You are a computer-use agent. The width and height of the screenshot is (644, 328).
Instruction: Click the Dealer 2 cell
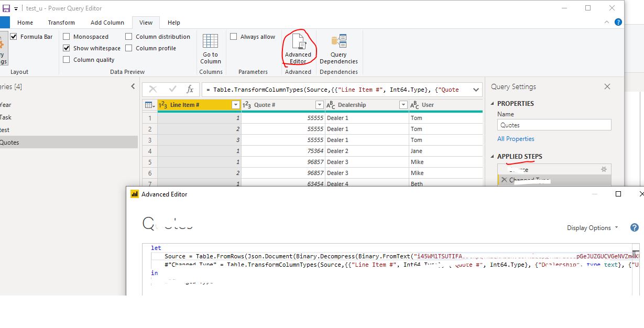367,151
